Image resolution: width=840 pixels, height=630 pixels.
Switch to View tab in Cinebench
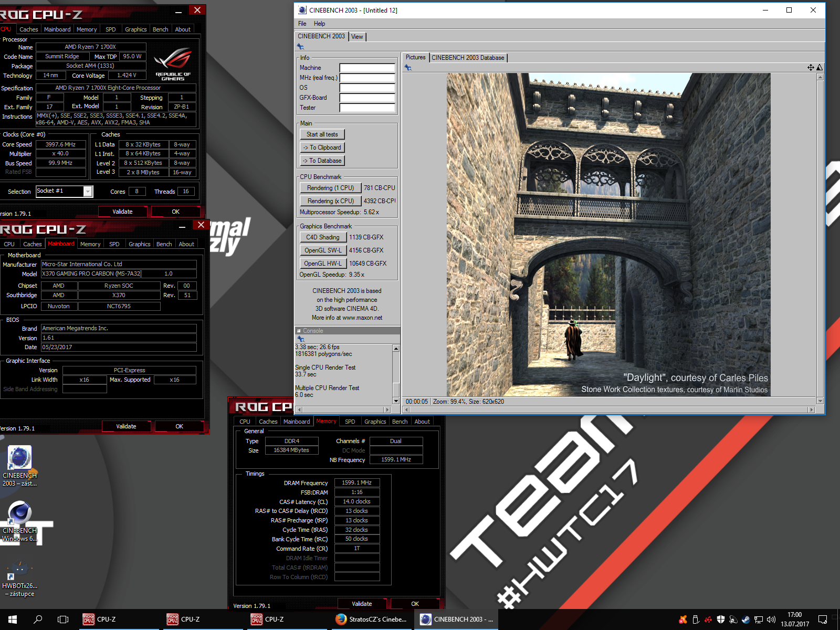click(357, 37)
